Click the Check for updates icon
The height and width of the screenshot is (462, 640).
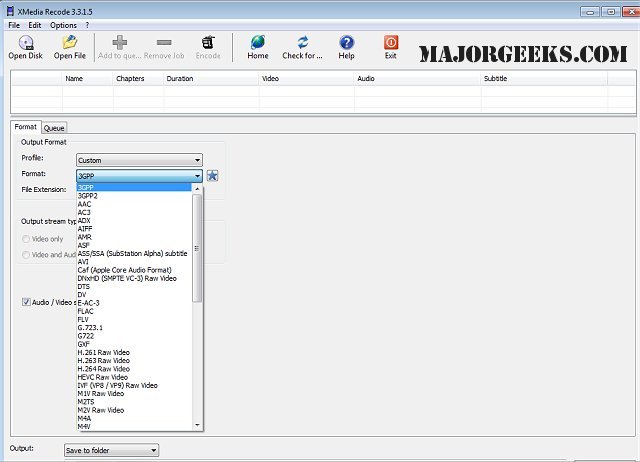[303, 42]
